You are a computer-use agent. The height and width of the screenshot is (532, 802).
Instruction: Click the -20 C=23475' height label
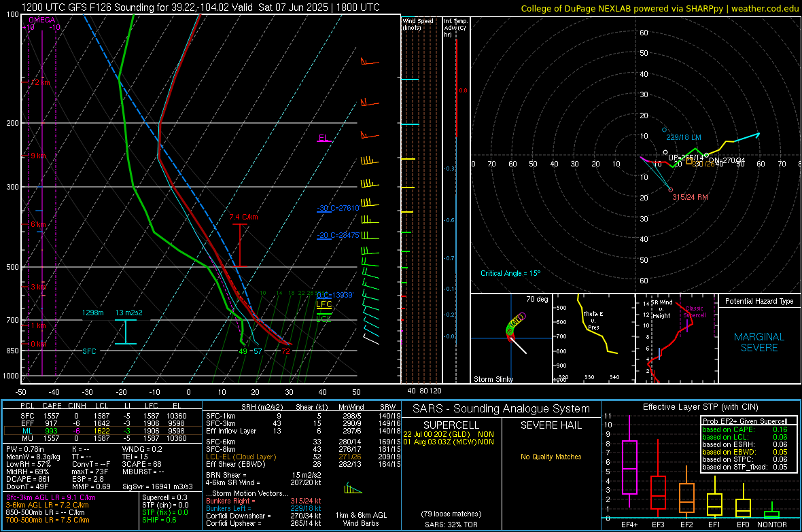(338, 235)
